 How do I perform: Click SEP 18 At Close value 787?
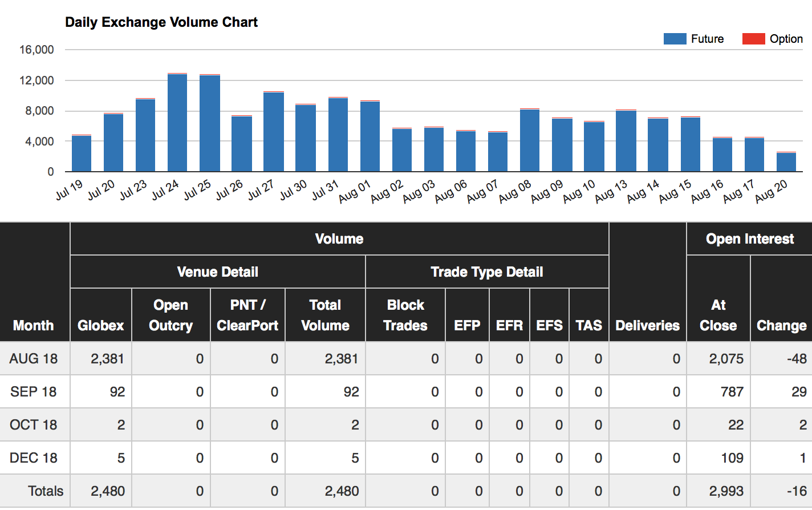(x=732, y=392)
